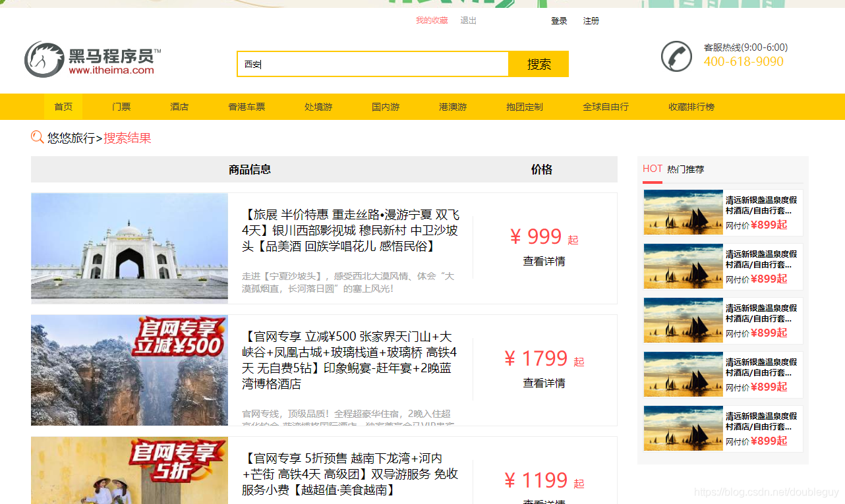Viewport: 845px width, 504px height.
Task: Click the 您悠旅行 breadcrumb text
Action: (x=71, y=138)
